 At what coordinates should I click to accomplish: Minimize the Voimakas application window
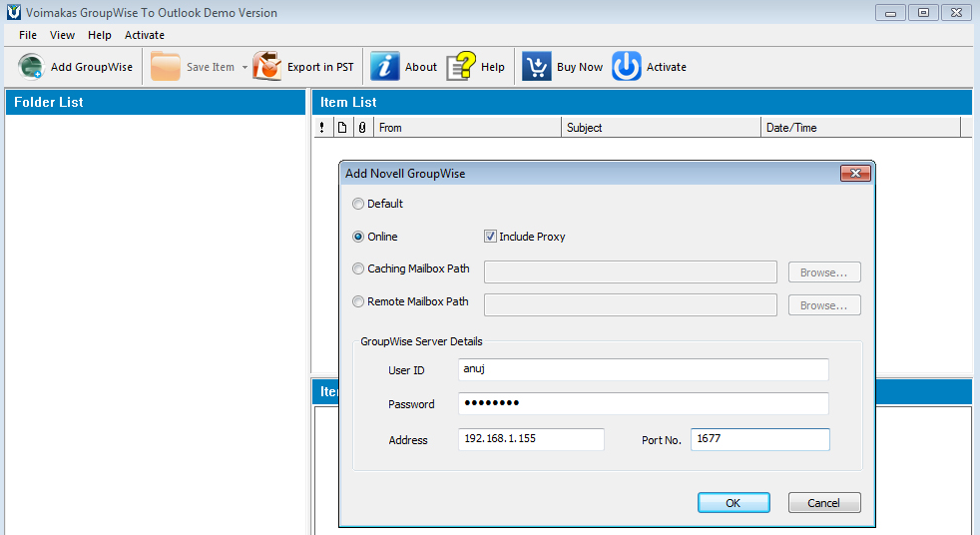coord(890,13)
